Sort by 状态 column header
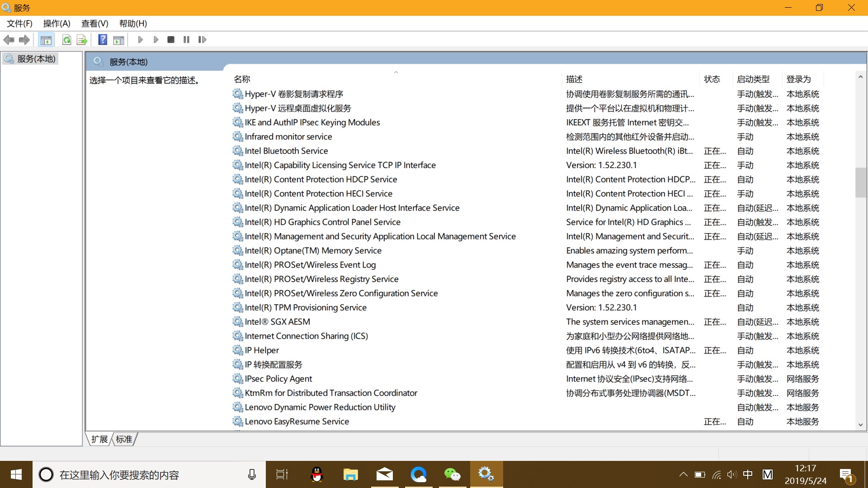 (712, 79)
